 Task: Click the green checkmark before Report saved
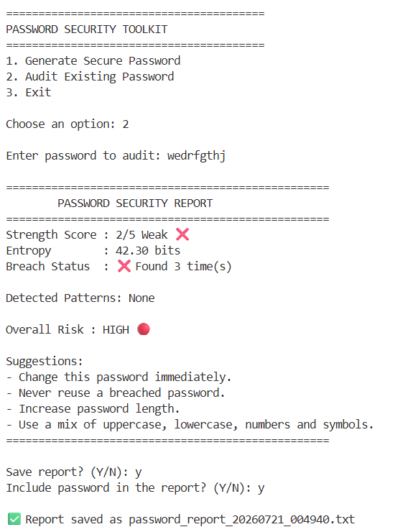pos(14,519)
